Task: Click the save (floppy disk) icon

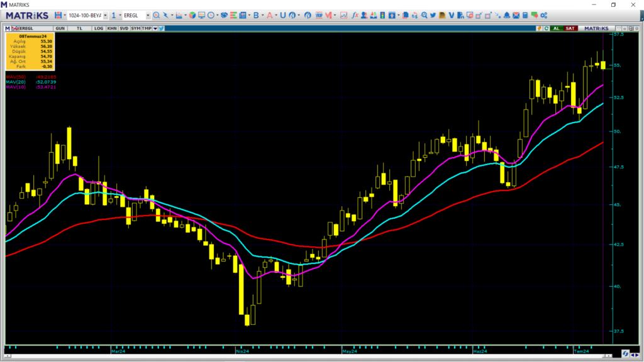Action: click(x=57, y=15)
